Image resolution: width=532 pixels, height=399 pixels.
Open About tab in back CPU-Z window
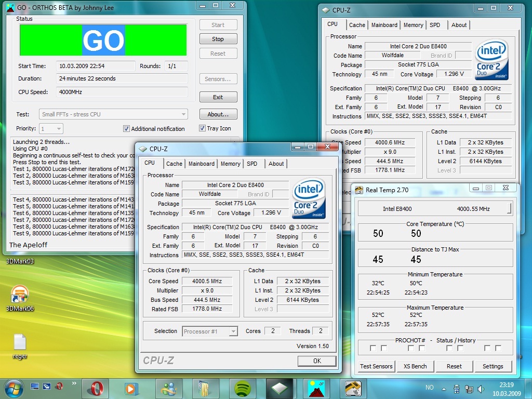pos(459,25)
